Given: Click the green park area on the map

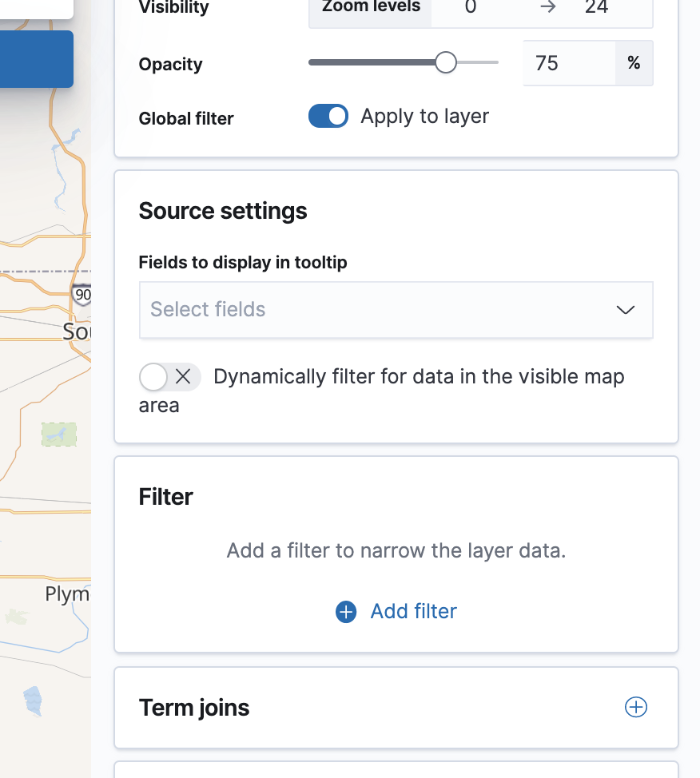Looking at the screenshot, I should 59,435.
